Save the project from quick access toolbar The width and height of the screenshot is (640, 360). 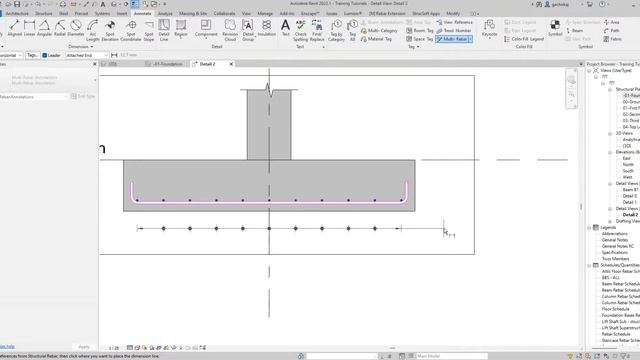pyautogui.click(x=17, y=4)
